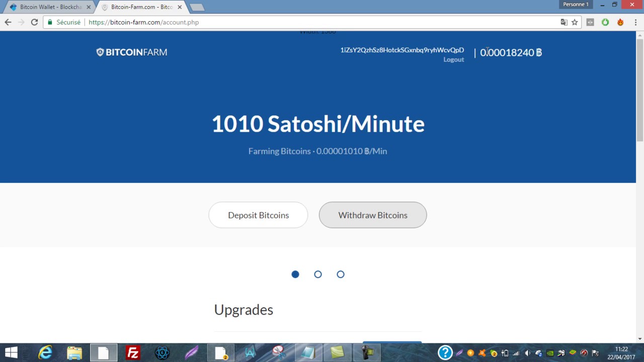The width and height of the screenshot is (644, 362).
Task: Open File Explorer from the taskbar
Action: pos(74,352)
